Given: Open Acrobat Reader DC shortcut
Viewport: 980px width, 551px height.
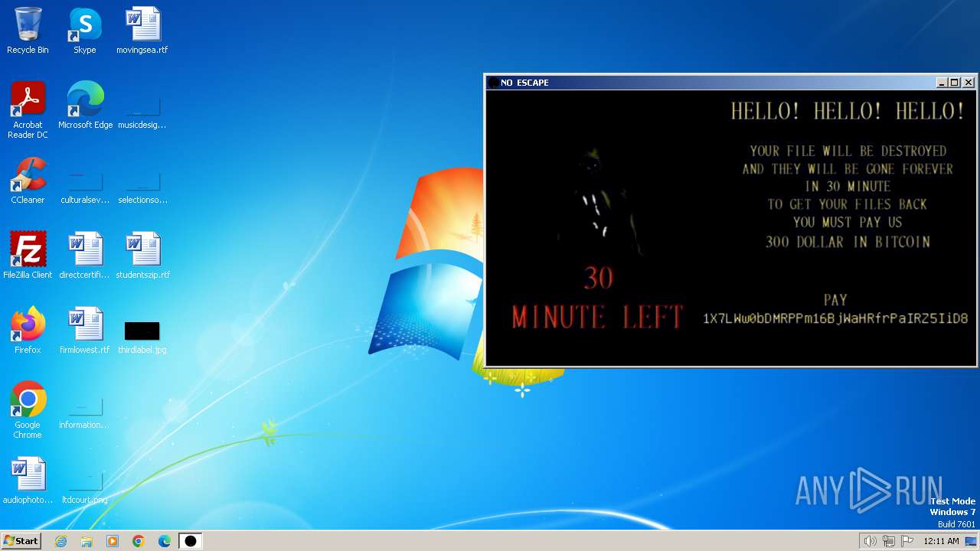Looking at the screenshot, I should click(x=28, y=110).
